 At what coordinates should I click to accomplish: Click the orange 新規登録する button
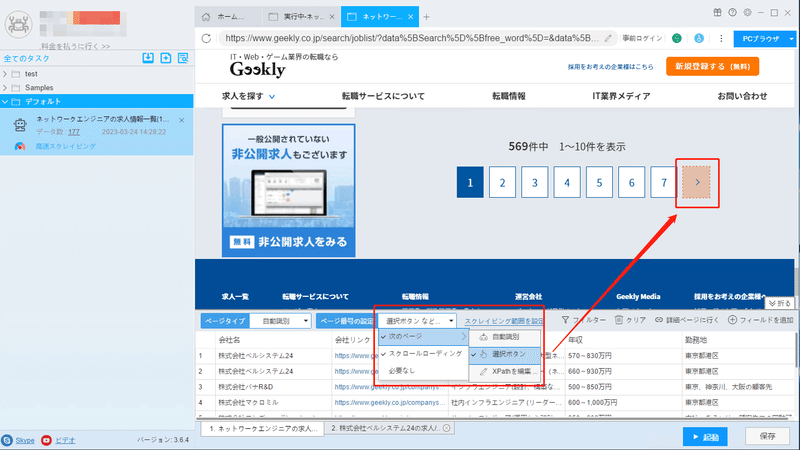pos(712,66)
